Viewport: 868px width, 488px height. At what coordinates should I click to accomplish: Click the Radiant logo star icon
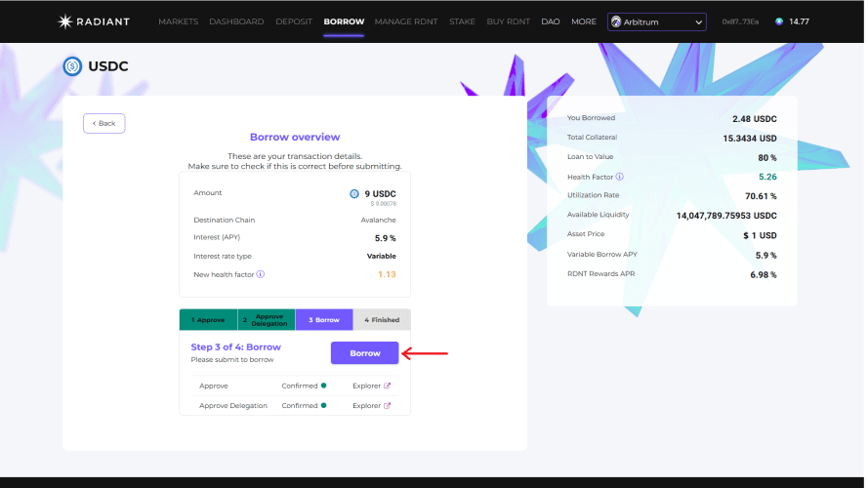[x=65, y=21]
